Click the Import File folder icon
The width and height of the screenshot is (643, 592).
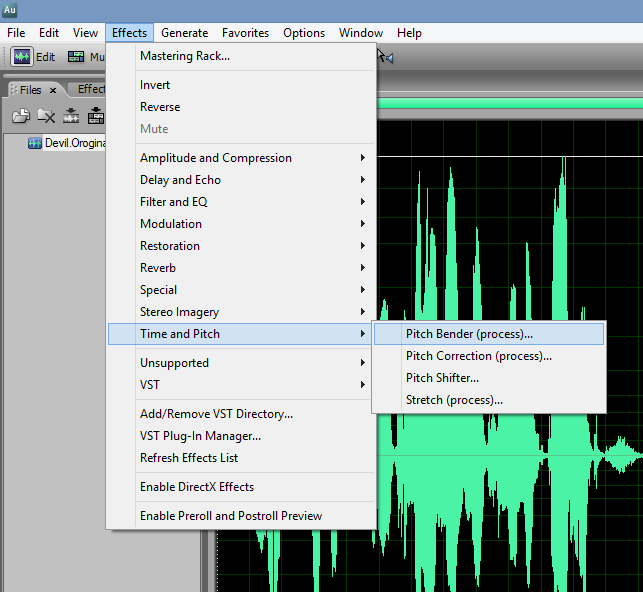(20, 116)
